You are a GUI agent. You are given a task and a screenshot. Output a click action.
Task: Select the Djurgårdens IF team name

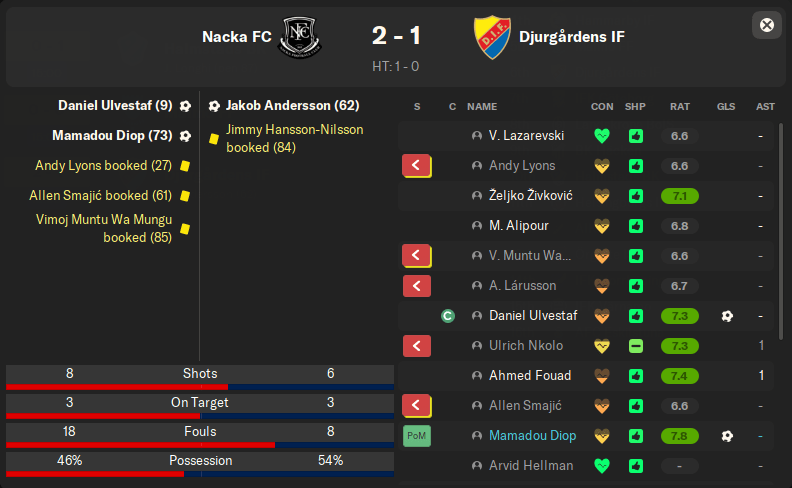coord(572,37)
